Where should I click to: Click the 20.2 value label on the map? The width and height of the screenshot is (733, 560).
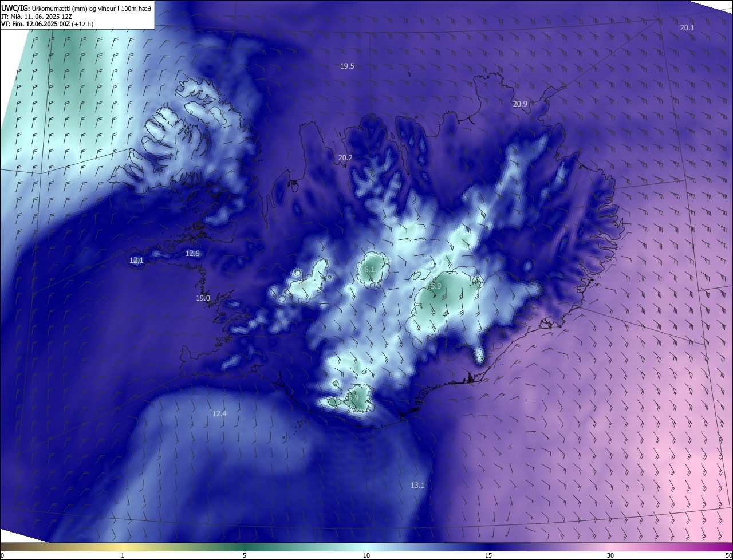pos(345,158)
